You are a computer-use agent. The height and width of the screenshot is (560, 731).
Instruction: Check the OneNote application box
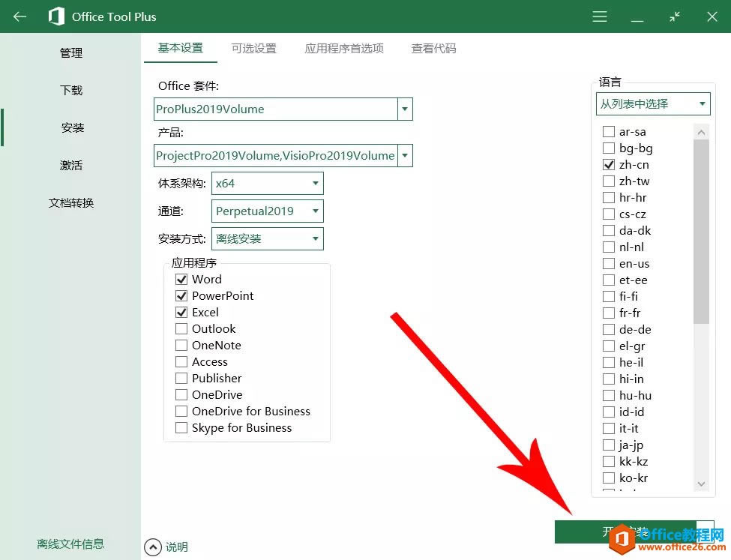[x=181, y=345]
